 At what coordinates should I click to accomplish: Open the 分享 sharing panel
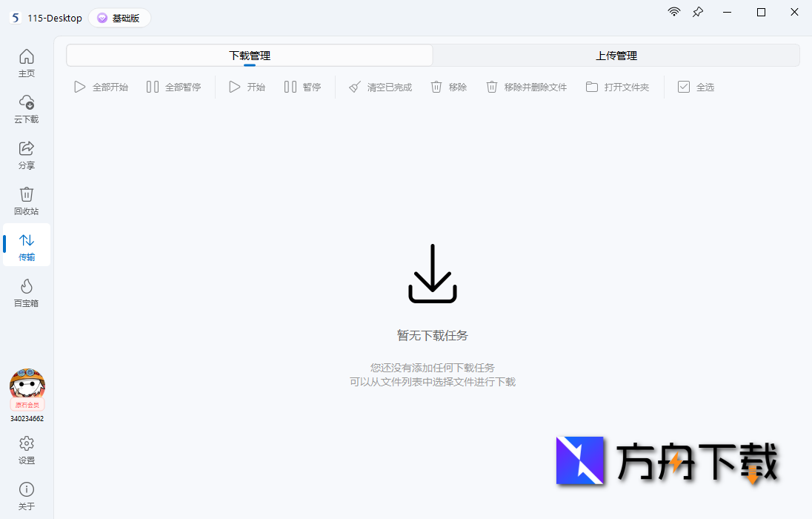click(26, 155)
